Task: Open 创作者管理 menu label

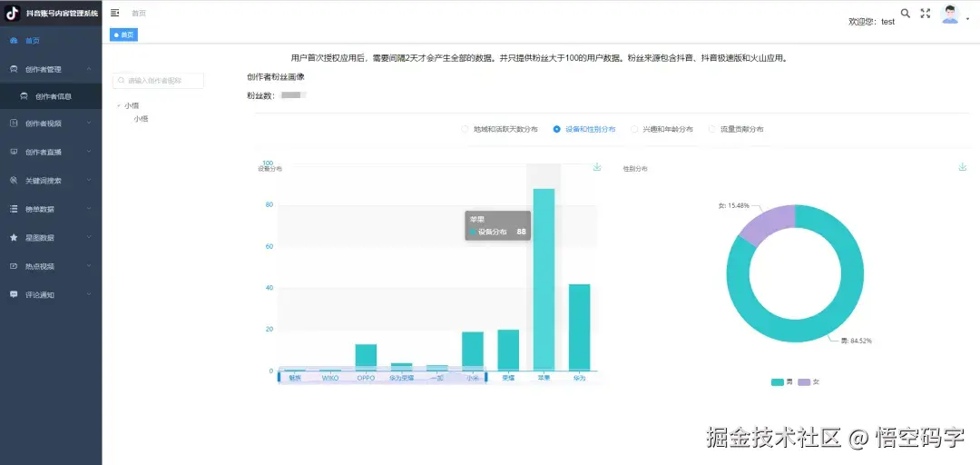Action: [44, 69]
